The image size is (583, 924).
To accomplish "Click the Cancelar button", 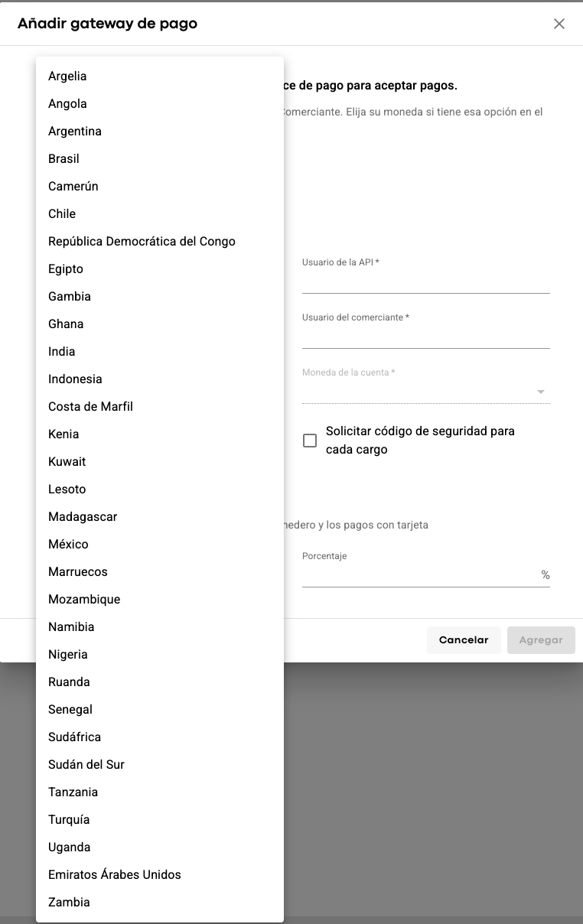I will tap(463, 640).
